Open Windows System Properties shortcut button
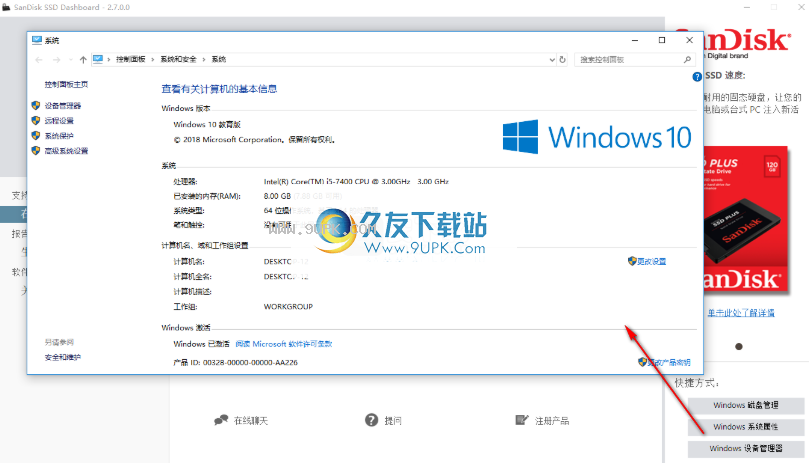809x463 pixels. click(746, 427)
